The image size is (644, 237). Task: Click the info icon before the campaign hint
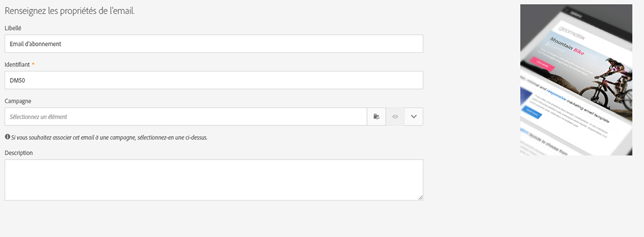point(8,137)
